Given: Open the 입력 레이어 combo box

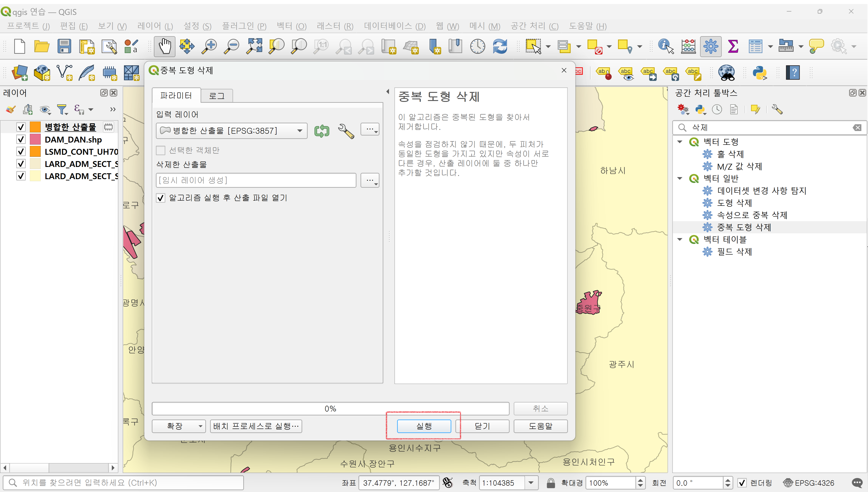Looking at the screenshot, I should pyautogui.click(x=232, y=131).
